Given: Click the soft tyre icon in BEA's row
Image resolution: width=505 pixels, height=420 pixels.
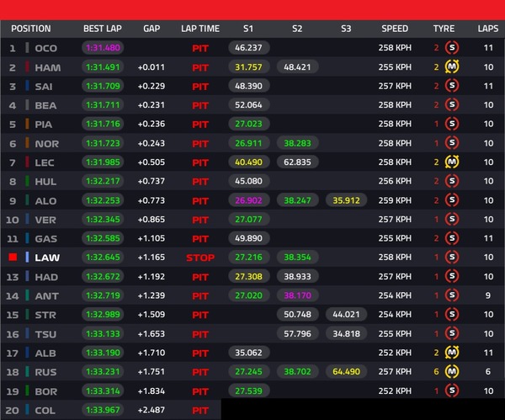Looking at the screenshot, I should (452, 104).
